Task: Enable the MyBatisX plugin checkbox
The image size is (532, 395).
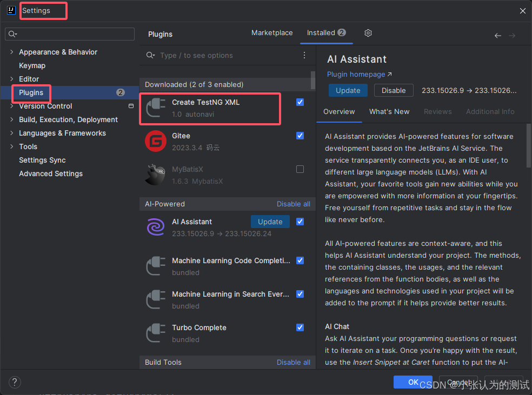Action: (300, 169)
